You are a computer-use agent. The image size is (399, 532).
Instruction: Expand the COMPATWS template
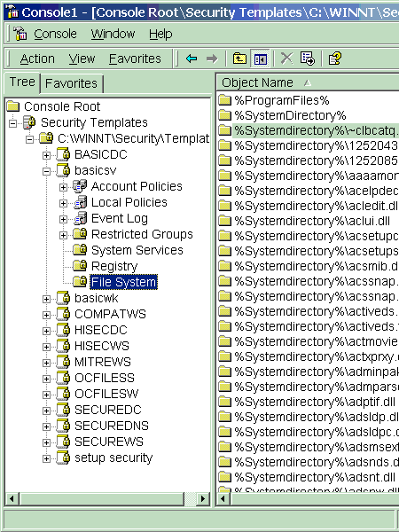46,315
